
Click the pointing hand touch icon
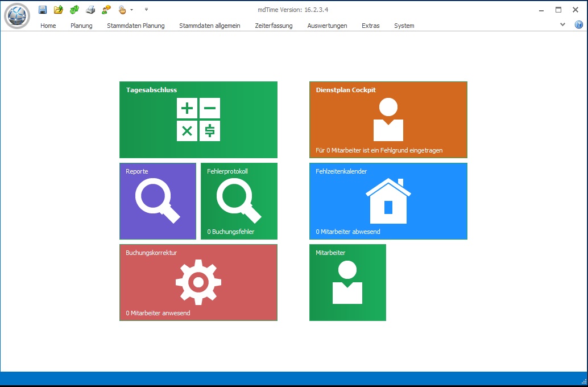[x=122, y=10]
